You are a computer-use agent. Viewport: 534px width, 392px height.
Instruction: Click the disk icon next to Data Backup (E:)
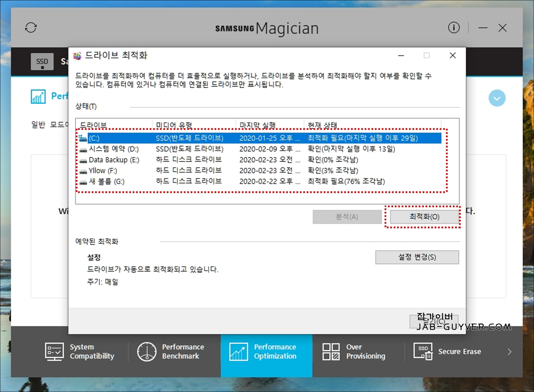tap(83, 161)
